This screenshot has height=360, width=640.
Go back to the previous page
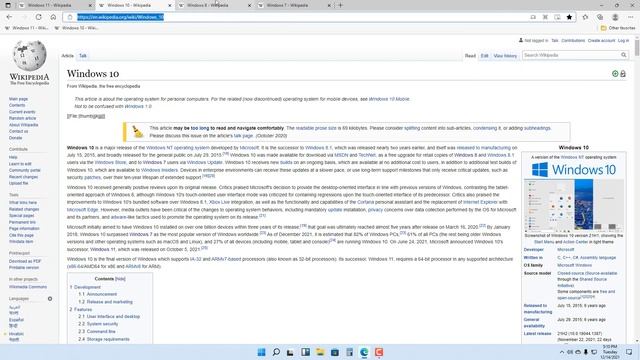(x=9, y=17)
